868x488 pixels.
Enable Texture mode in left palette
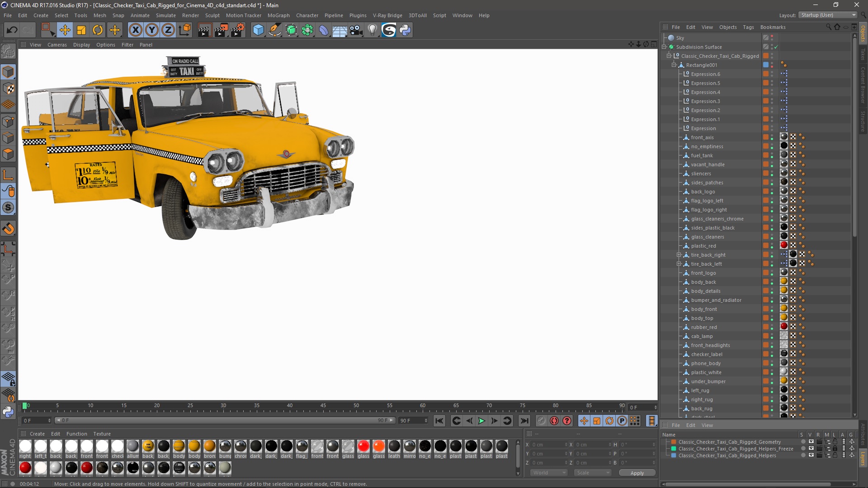(x=8, y=89)
